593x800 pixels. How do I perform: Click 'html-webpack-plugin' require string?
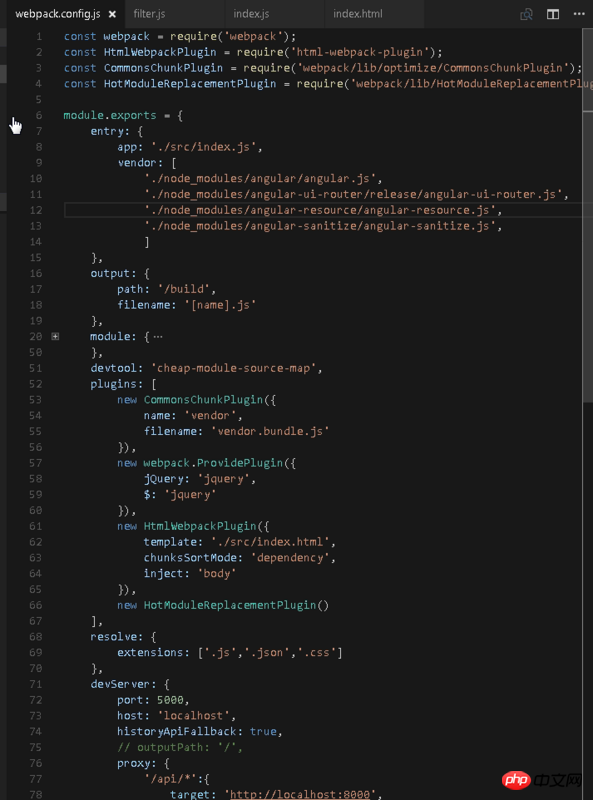(360, 52)
